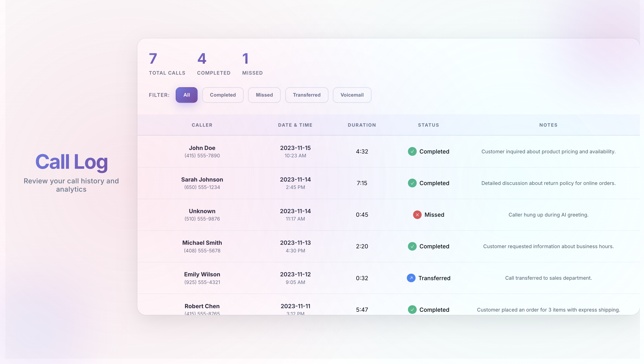
Task: Click the Status column header
Action: coord(428,125)
